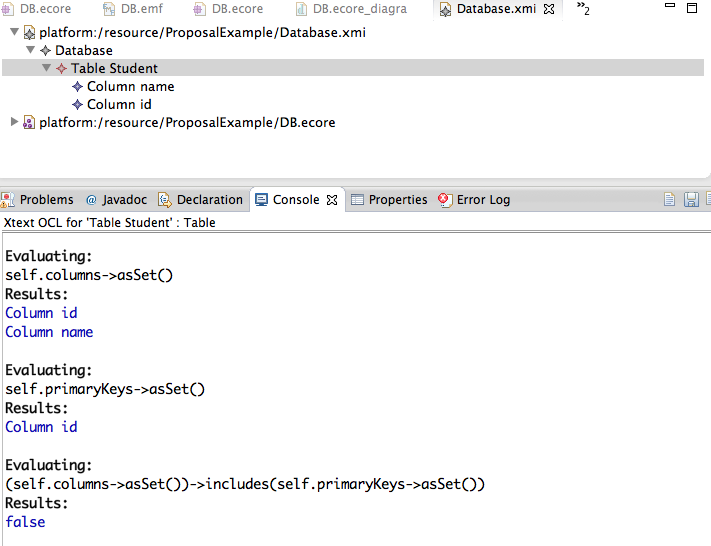Click the diamond icon beside Database
The height and width of the screenshot is (546, 711).
pyautogui.click(x=45, y=50)
